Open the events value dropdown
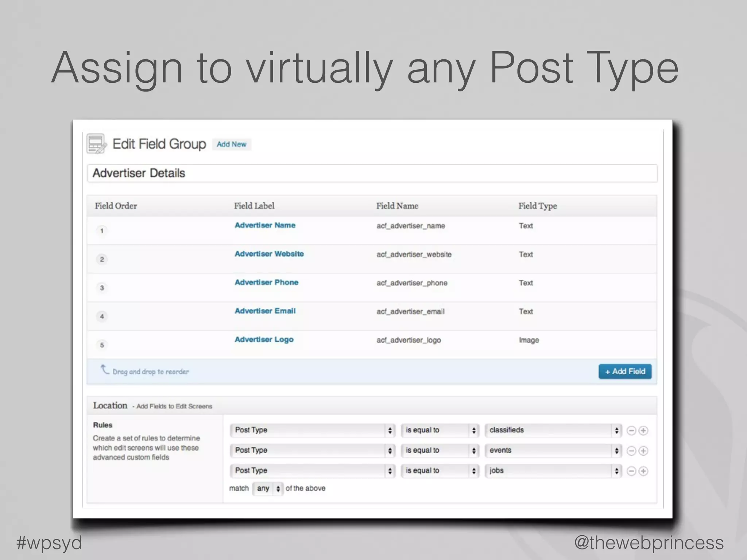Viewport: 747px width, 560px height. 553,451
